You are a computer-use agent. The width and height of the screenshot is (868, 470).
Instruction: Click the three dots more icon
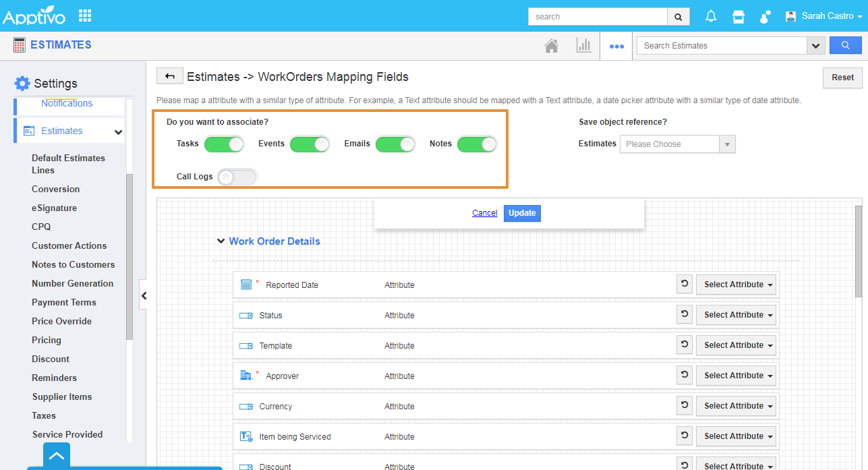click(616, 47)
